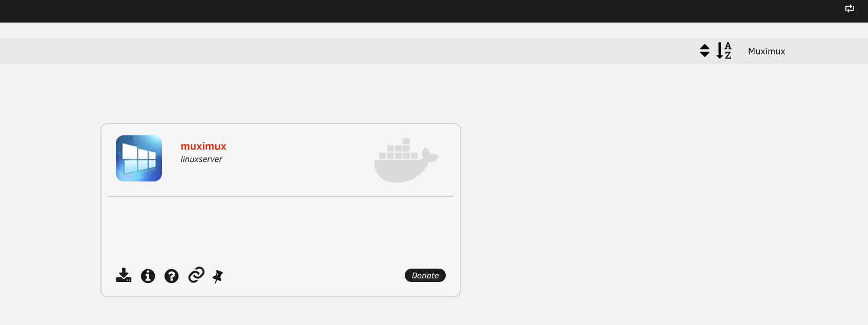Click the black header bar's empty area

point(410,11)
